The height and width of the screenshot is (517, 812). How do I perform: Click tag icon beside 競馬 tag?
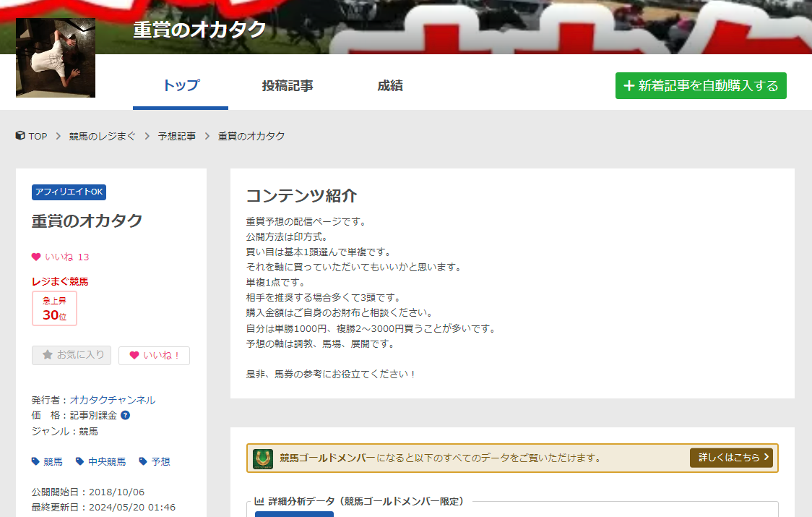35,461
